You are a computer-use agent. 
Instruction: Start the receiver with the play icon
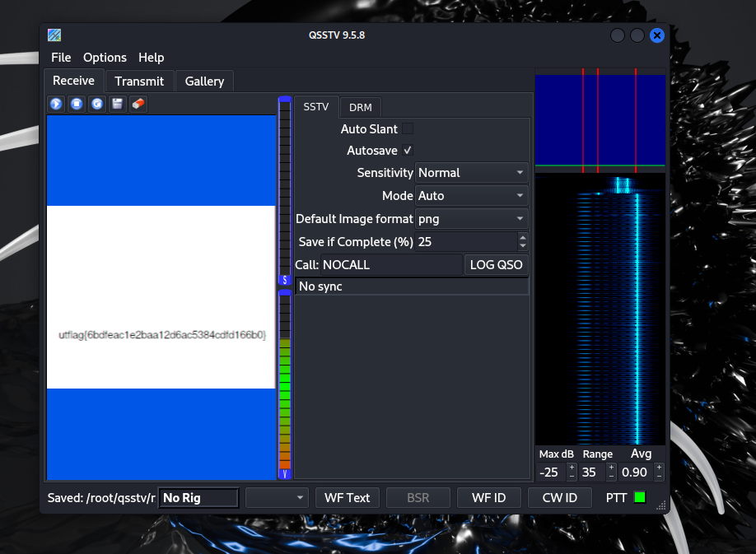[x=56, y=104]
